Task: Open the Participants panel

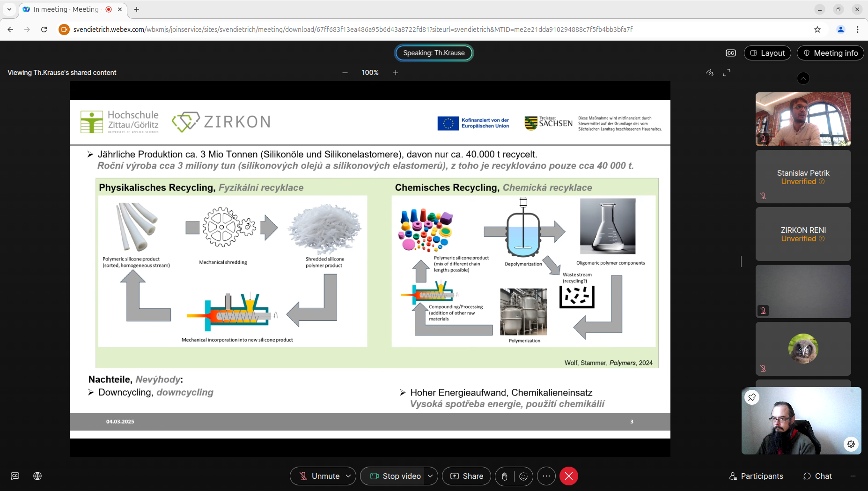Action: click(756, 476)
